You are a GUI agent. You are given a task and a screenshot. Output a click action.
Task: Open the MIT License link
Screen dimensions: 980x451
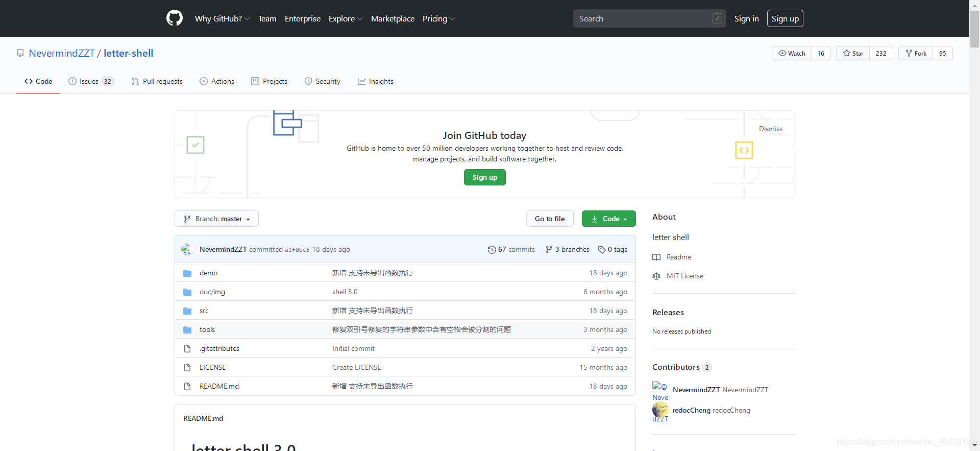[685, 276]
